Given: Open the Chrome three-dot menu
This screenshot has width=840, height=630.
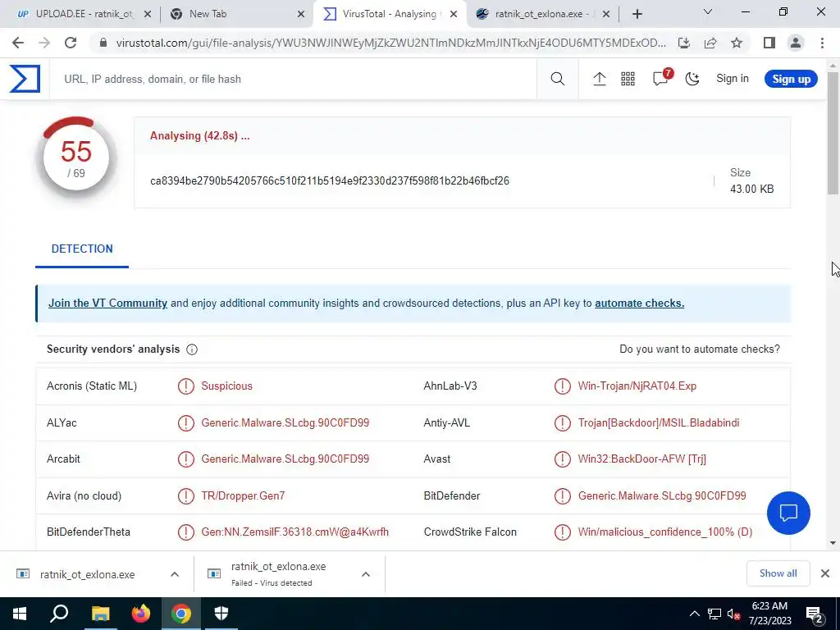Looking at the screenshot, I should 822,43.
